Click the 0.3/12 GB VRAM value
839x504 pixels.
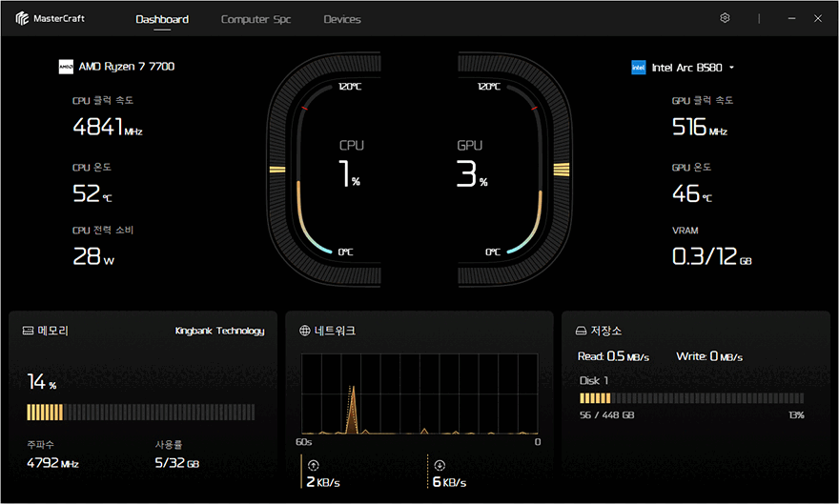click(x=712, y=256)
